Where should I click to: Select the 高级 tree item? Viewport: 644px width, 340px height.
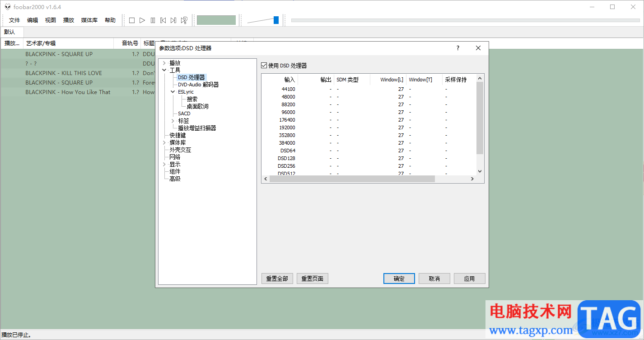tap(175, 179)
